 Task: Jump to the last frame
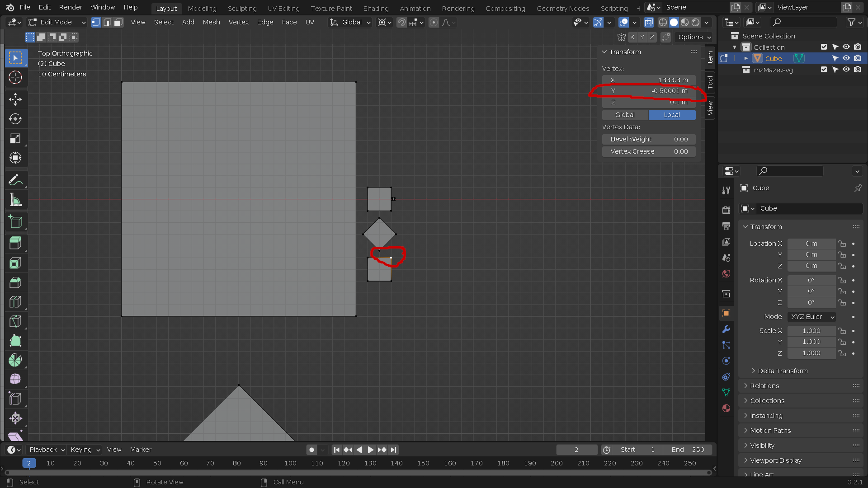click(x=393, y=450)
